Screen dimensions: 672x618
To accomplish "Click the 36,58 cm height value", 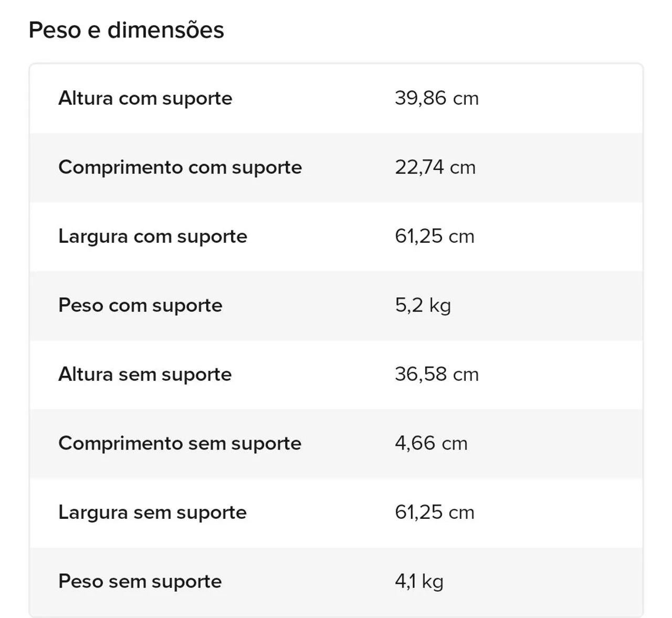I will coord(436,374).
